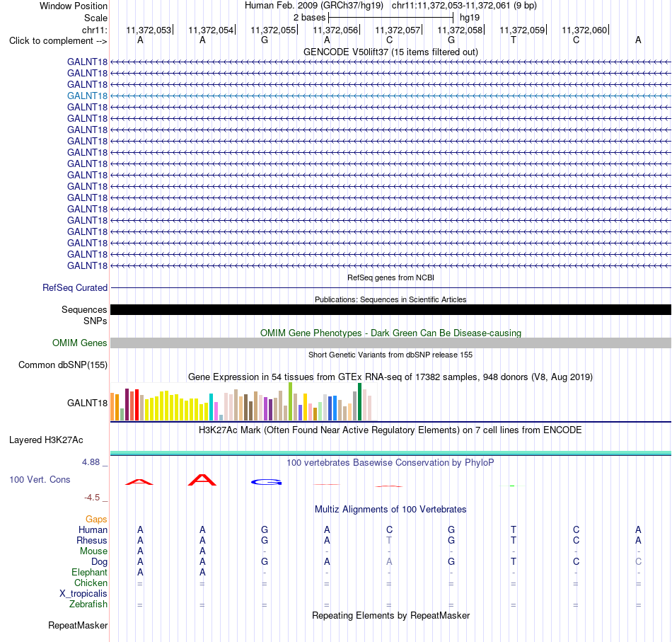Open 'Publications: Sequences in Scientific Articles' title
Screen dimensions: 672x642
[x=390, y=299]
